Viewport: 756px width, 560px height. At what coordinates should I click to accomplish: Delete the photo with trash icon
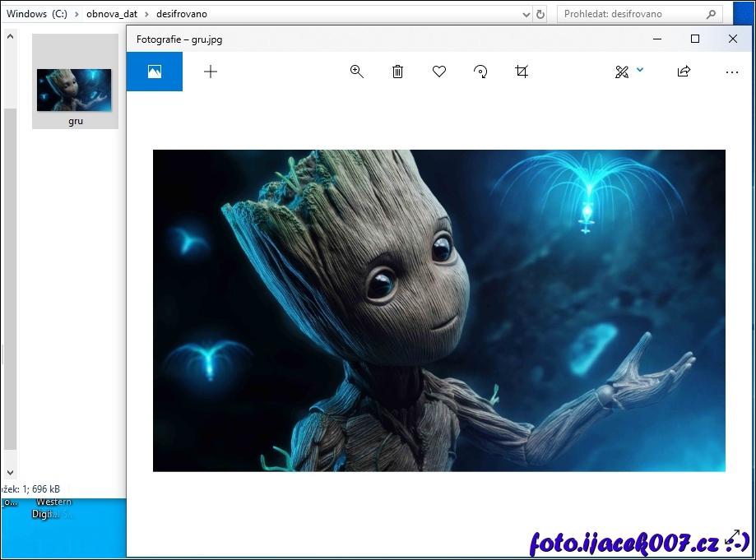(x=398, y=72)
